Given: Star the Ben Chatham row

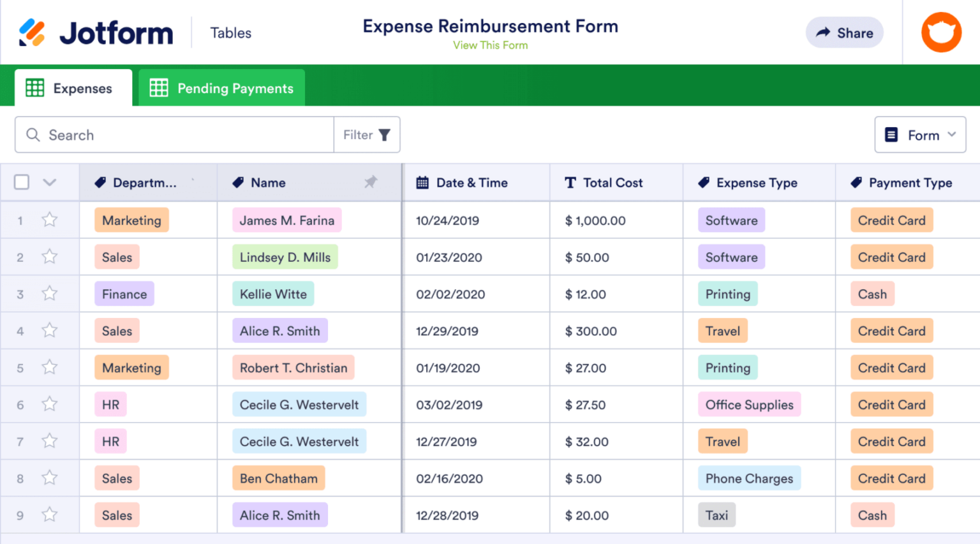Looking at the screenshot, I should (49, 478).
